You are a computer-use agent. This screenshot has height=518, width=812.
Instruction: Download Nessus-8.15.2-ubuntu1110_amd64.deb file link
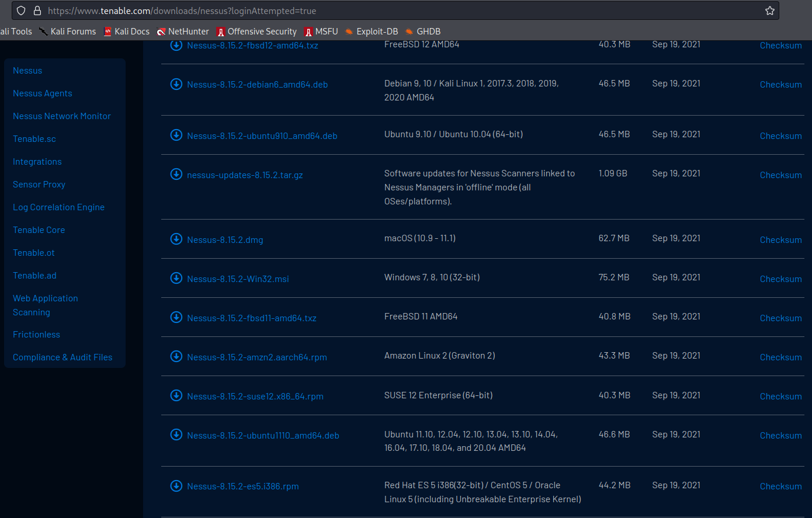pyautogui.click(x=263, y=436)
